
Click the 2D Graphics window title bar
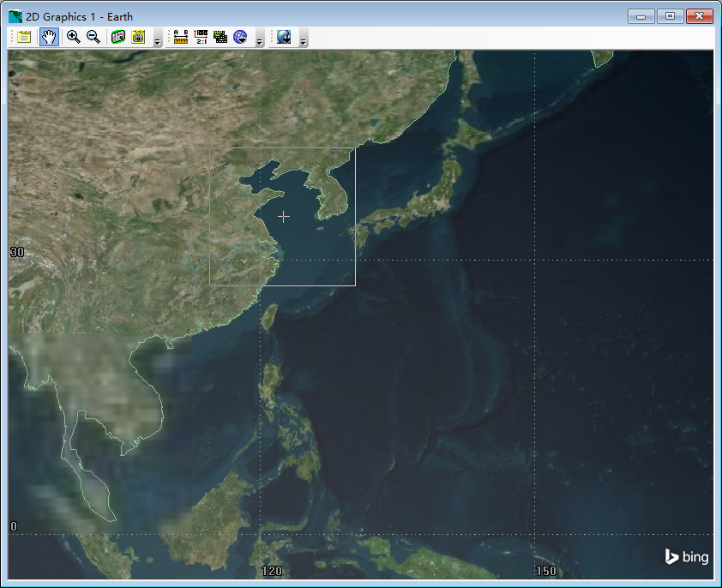tap(343, 15)
